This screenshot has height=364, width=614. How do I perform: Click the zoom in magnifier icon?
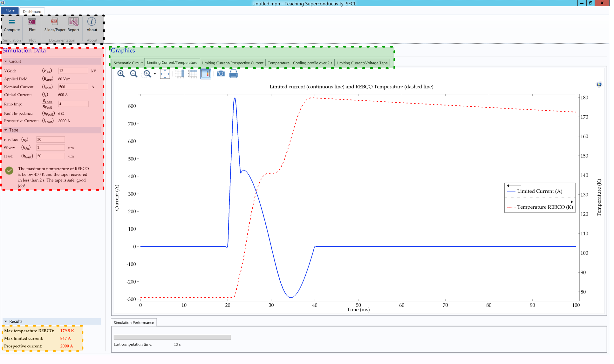point(121,74)
